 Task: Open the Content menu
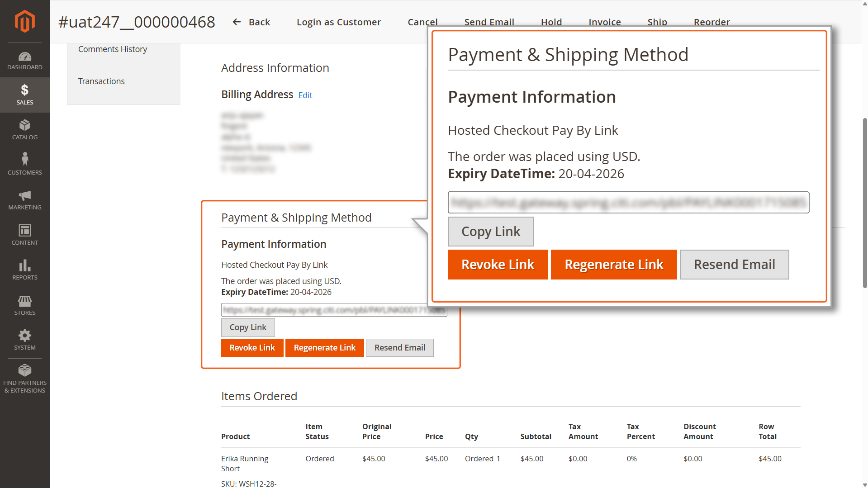pyautogui.click(x=24, y=235)
